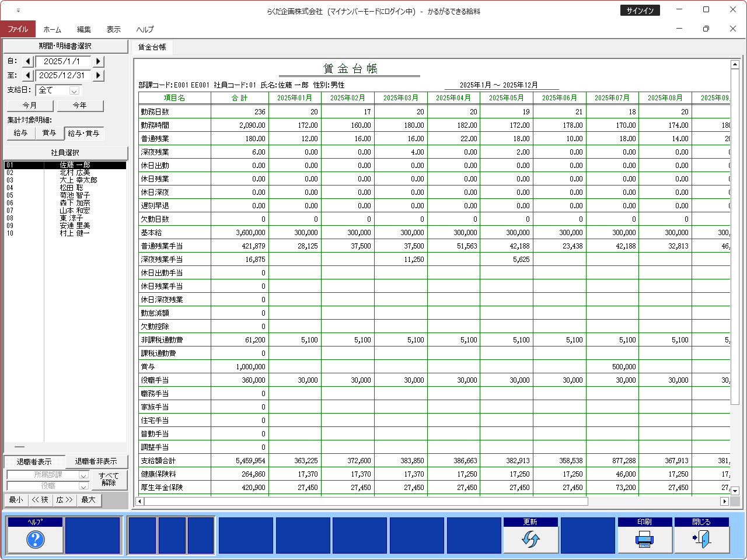Step the 自 start date backward
Image resolution: width=747 pixels, height=560 pixels.
point(28,61)
